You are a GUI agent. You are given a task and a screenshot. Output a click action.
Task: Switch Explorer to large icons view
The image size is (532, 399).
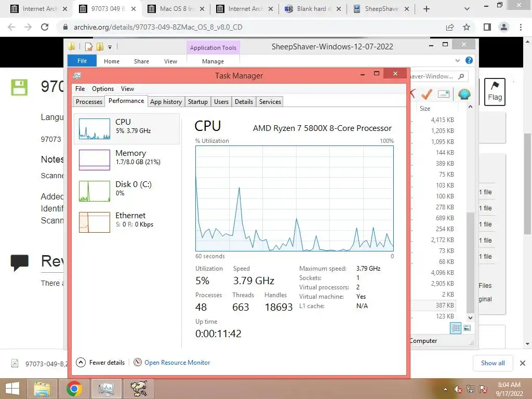467,328
